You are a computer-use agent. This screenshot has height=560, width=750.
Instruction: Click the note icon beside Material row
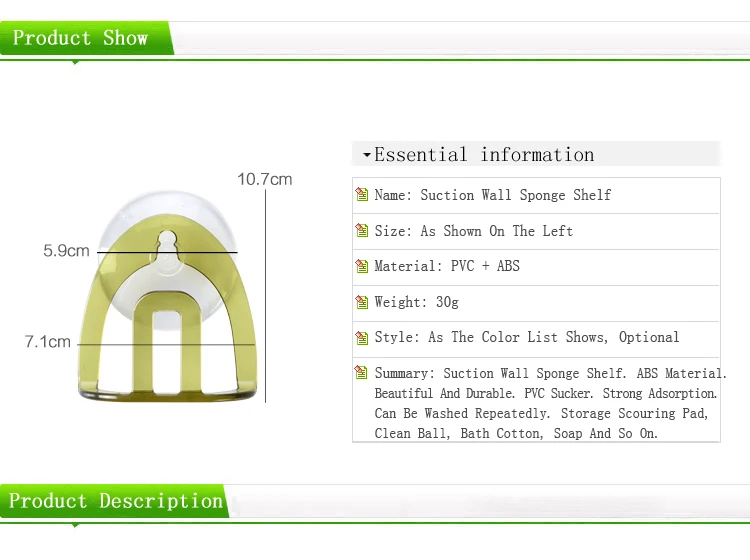point(362,266)
